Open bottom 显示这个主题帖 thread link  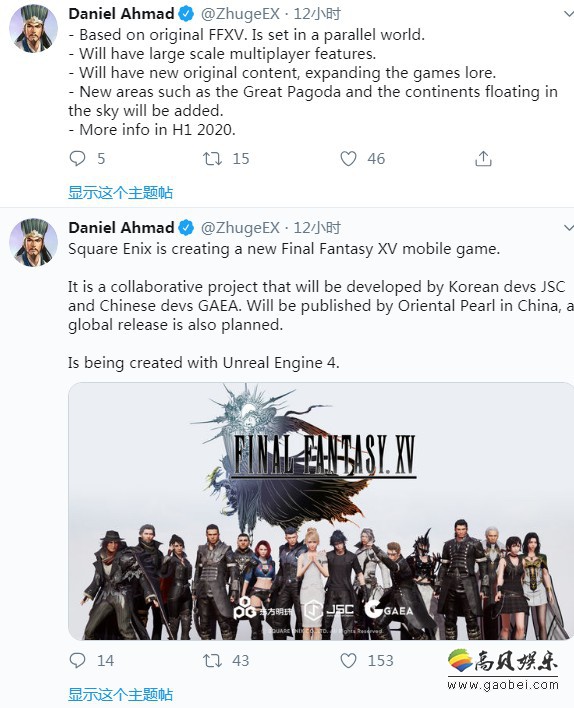[121, 694]
